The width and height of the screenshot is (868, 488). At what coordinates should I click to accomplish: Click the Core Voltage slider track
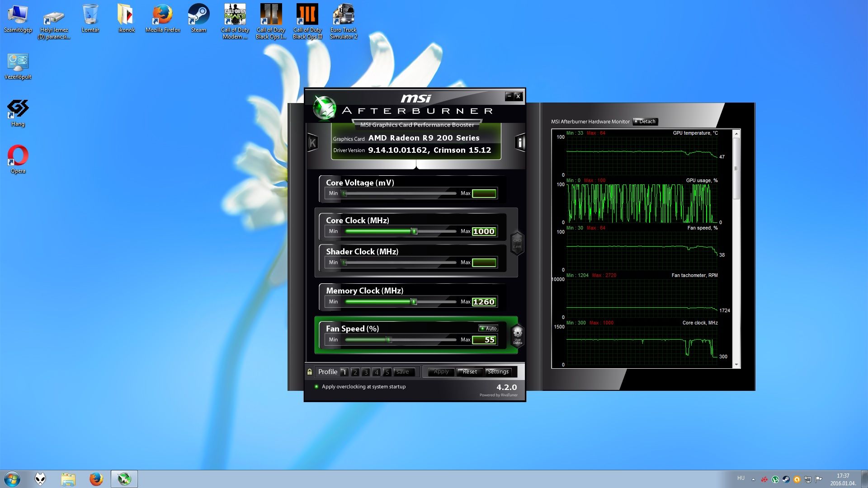pos(400,193)
